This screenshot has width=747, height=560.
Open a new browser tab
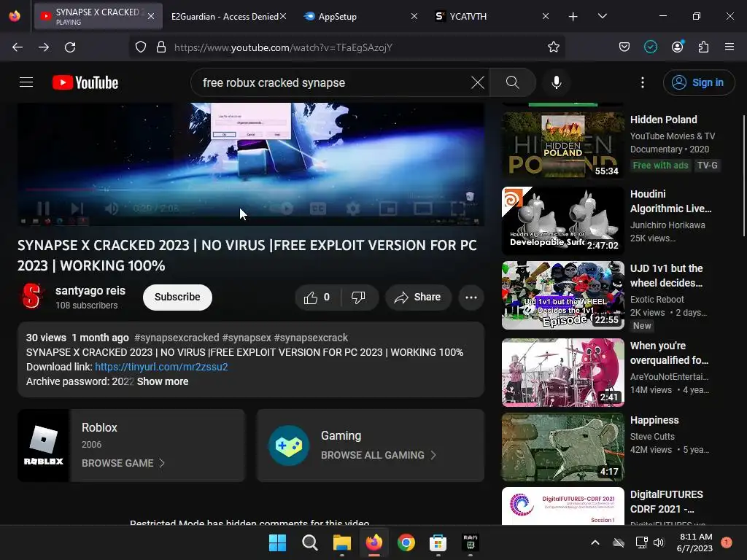[x=573, y=17]
